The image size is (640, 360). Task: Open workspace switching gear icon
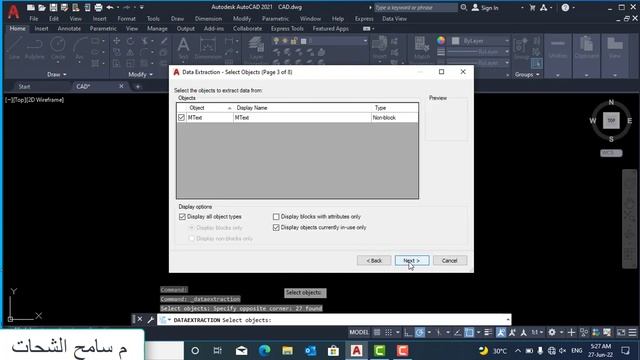click(x=552, y=333)
